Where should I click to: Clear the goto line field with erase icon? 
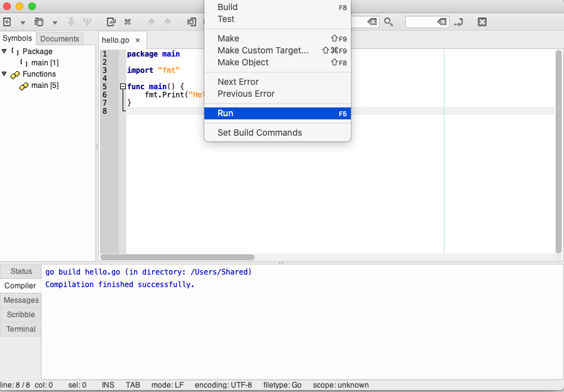pos(441,22)
